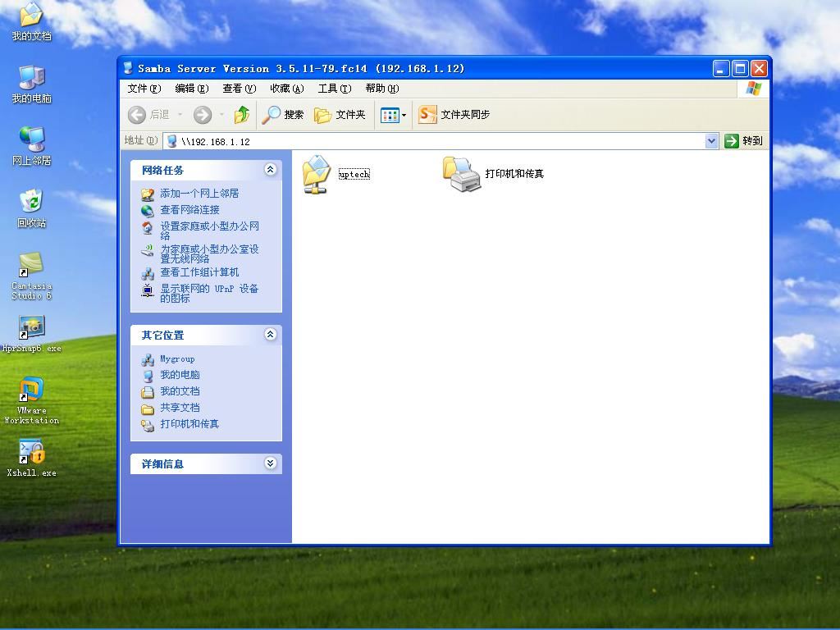Select the VMware Workstation desktop shortcut

pyautogui.click(x=32, y=400)
